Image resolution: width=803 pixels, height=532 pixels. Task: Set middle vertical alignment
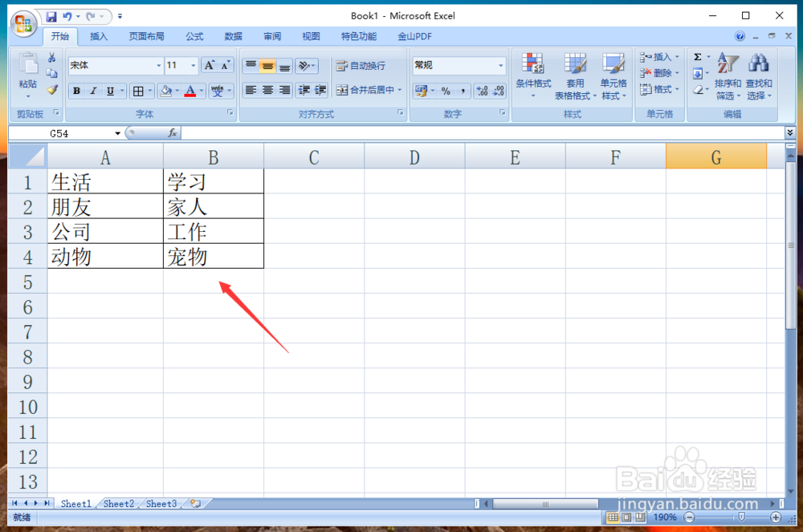point(268,66)
